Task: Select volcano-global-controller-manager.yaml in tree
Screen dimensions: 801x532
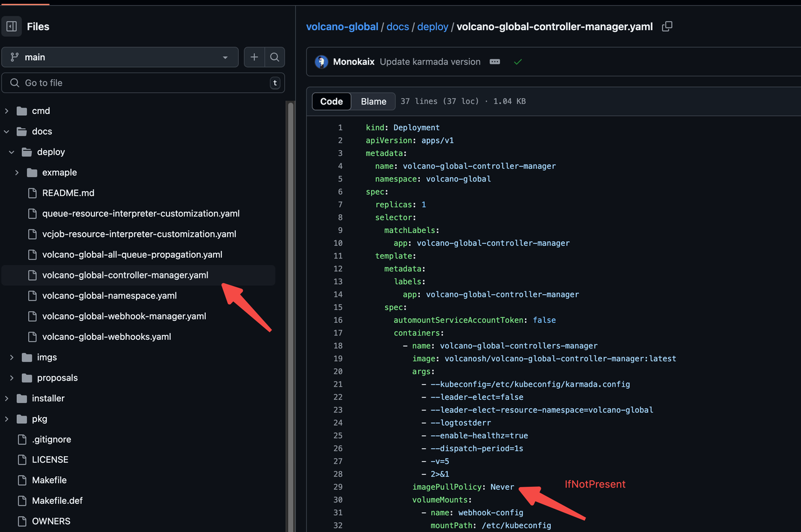Action: 125,275
